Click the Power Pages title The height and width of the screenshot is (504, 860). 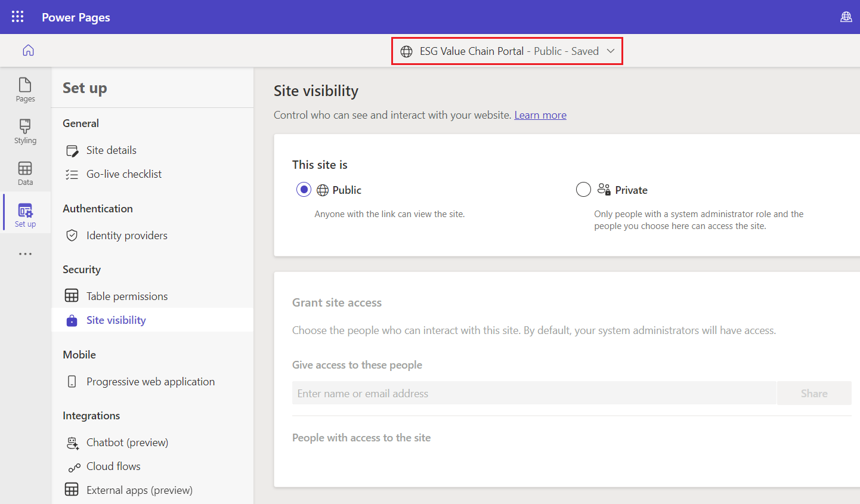pos(76,17)
